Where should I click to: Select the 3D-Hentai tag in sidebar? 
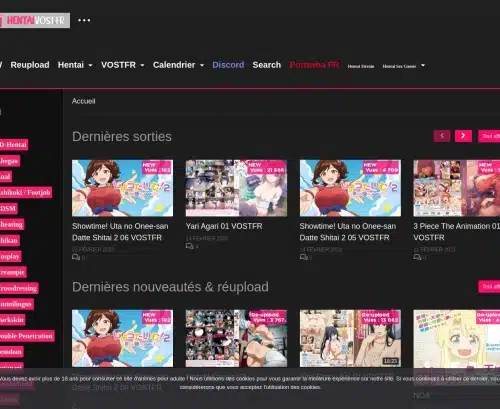click(13, 145)
